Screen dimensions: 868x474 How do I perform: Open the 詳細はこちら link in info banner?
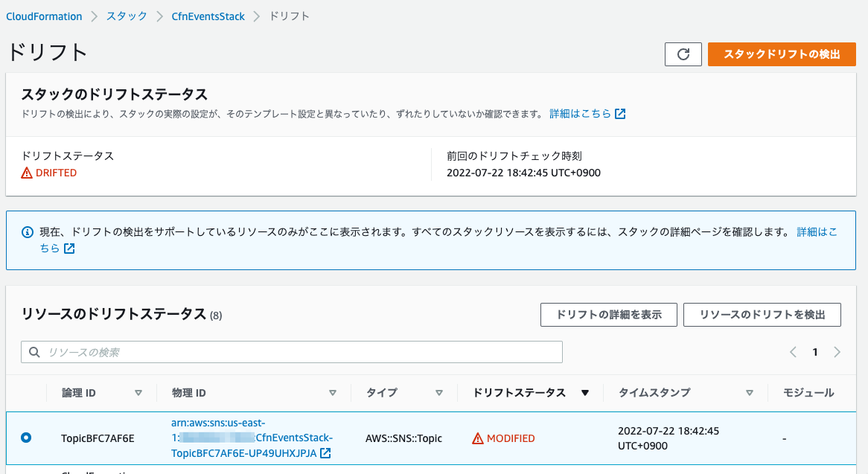[x=817, y=232]
